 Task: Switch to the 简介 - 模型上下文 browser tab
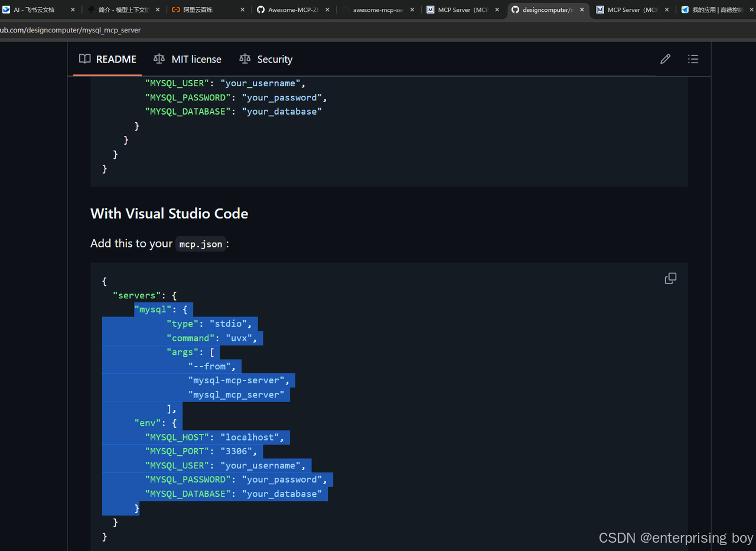click(118, 10)
